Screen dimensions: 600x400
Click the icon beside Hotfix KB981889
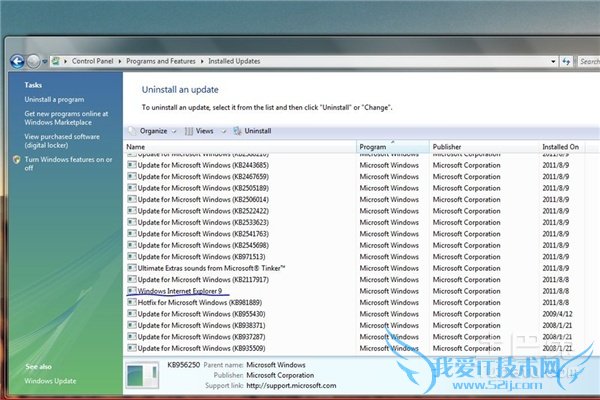pyautogui.click(x=132, y=302)
